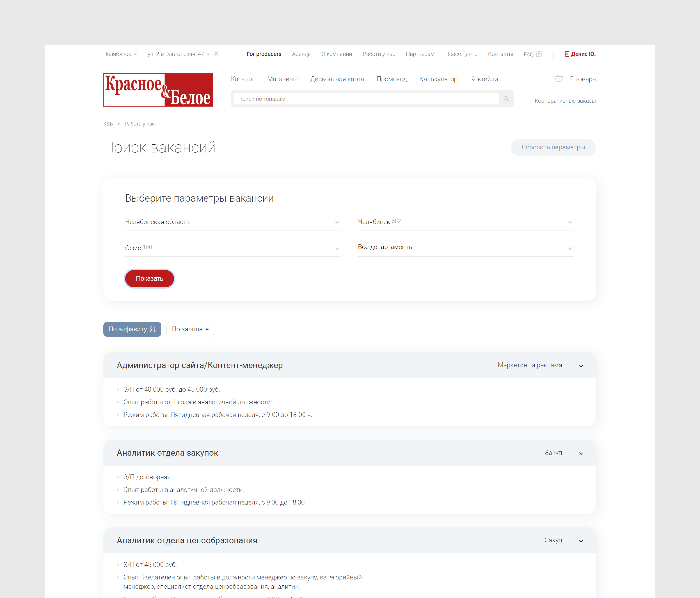Image resolution: width=700 pixels, height=598 pixels.
Task: Click the red Показать button
Action: (x=149, y=278)
